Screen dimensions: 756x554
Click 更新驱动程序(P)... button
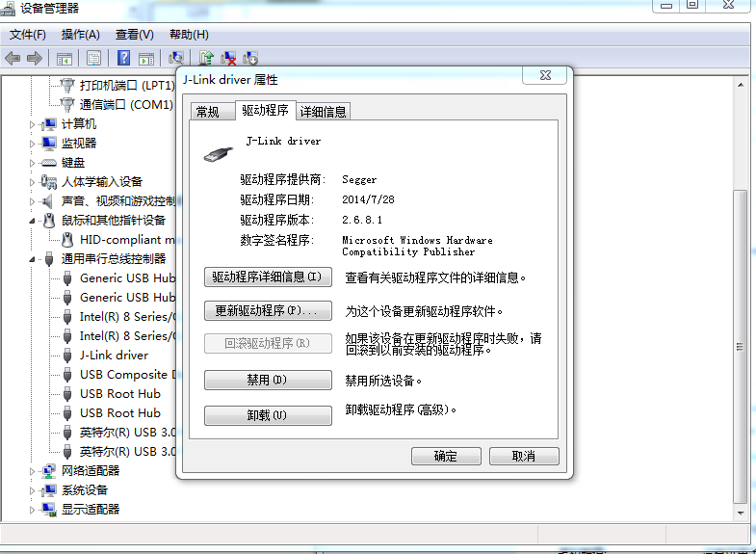pyautogui.click(x=268, y=310)
